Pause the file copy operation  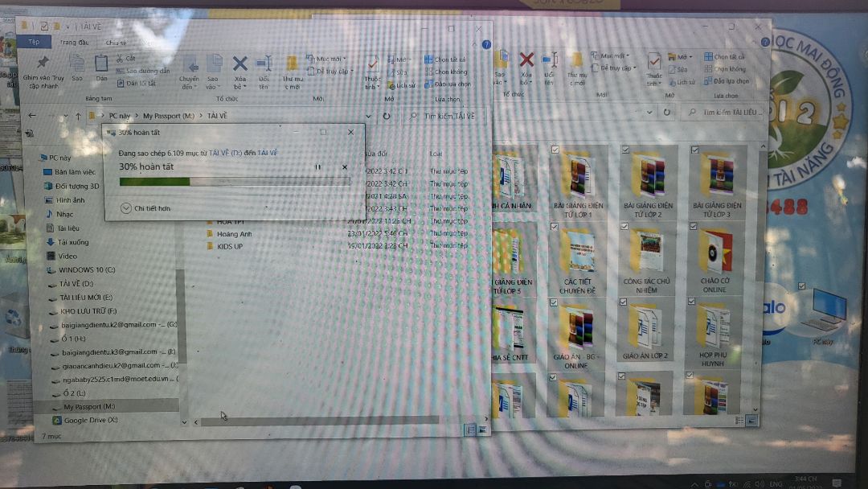[318, 166]
